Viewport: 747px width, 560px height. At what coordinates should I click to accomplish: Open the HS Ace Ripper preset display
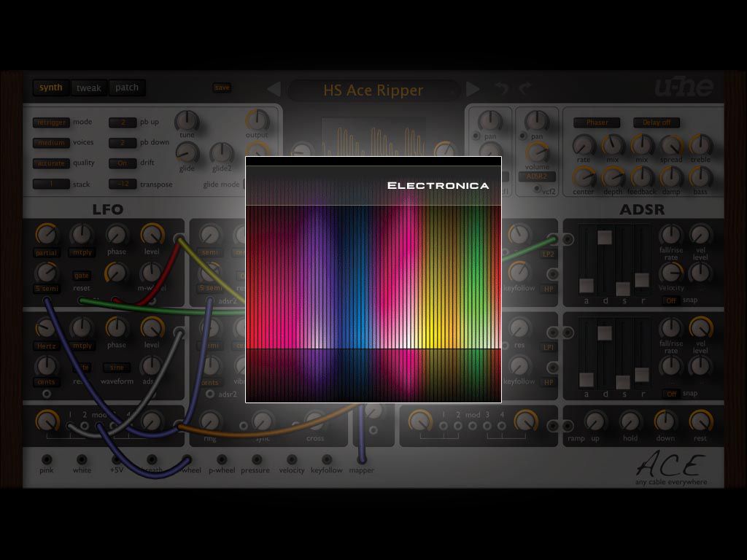(373, 90)
